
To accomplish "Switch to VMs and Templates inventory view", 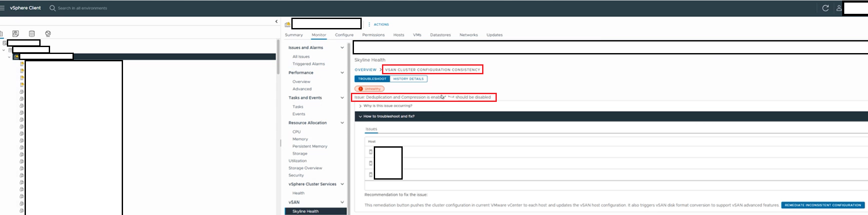I will (x=16, y=34).
